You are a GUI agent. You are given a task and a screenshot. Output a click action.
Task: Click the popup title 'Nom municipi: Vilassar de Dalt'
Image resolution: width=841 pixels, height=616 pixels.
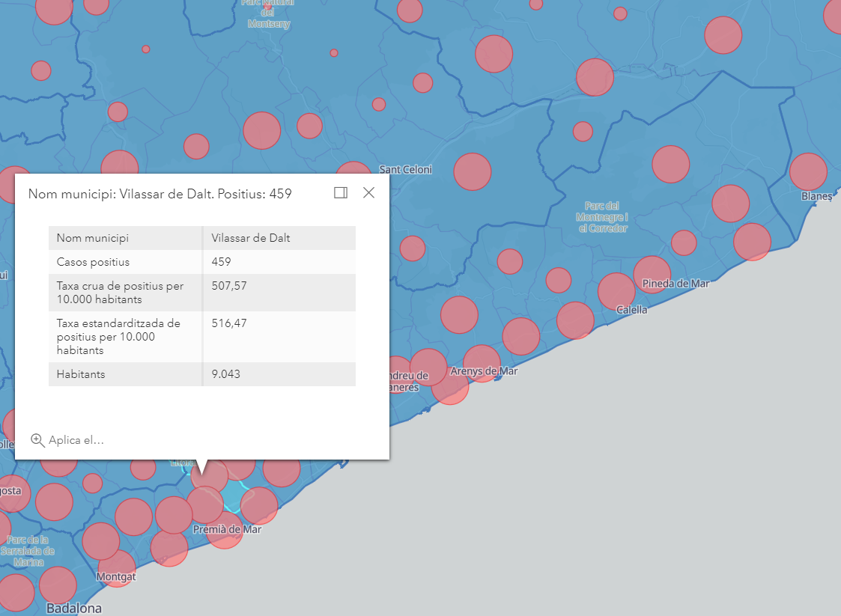pyautogui.click(x=160, y=194)
